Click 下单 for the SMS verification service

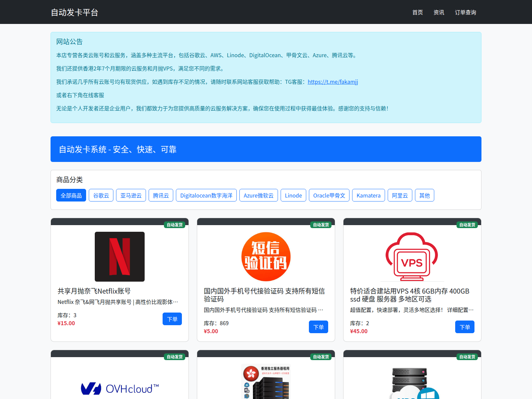(x=319, y=327)
